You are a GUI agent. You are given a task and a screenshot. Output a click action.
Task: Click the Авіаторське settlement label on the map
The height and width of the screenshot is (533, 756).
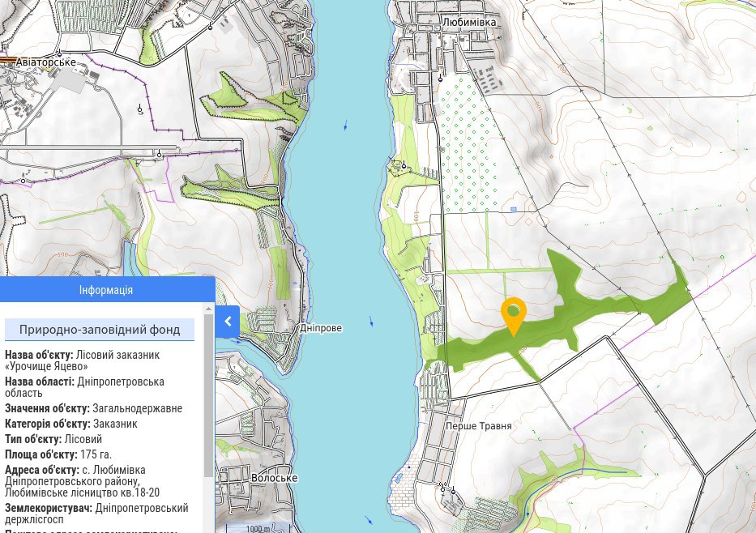(x=46, y=62)
